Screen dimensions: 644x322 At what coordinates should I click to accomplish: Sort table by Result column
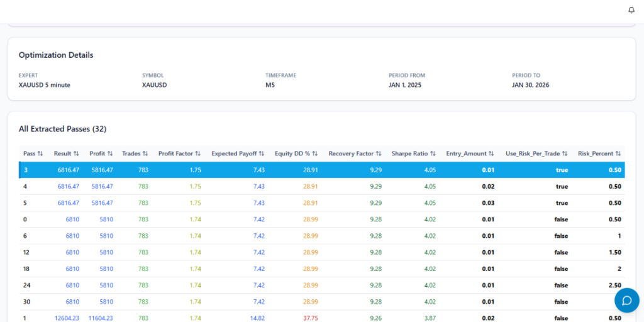click(66, 153)
